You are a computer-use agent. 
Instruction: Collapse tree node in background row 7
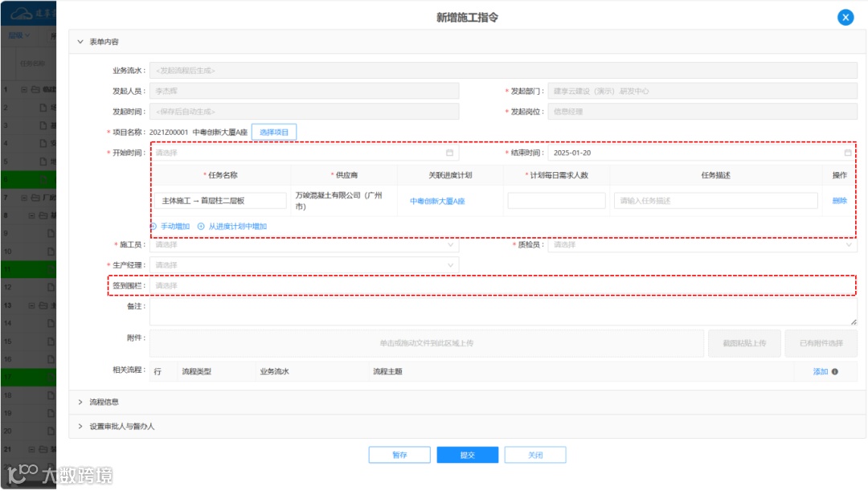click(24, 198)
